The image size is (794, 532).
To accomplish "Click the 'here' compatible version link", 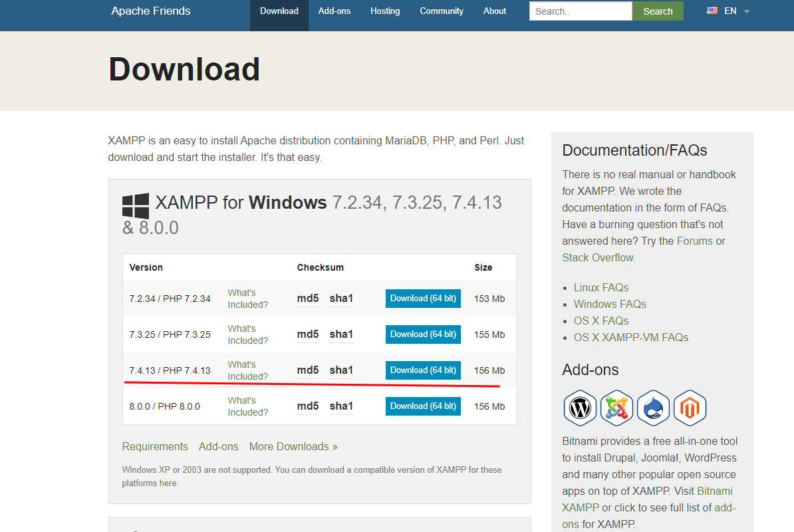I will (168, 483).
